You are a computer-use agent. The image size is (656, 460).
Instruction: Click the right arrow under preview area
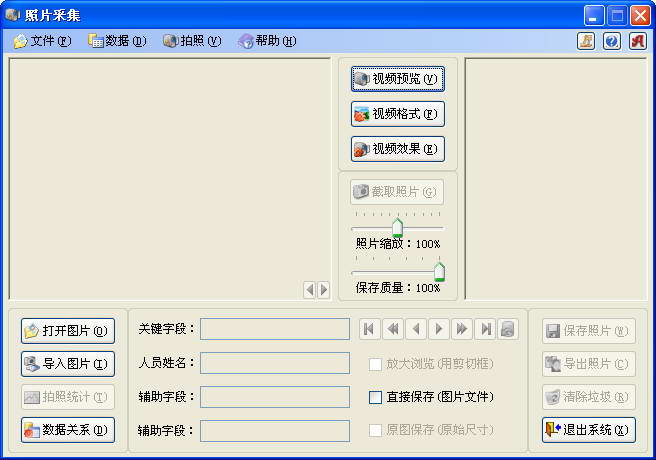pyautogui.click(x=323, y=289)
